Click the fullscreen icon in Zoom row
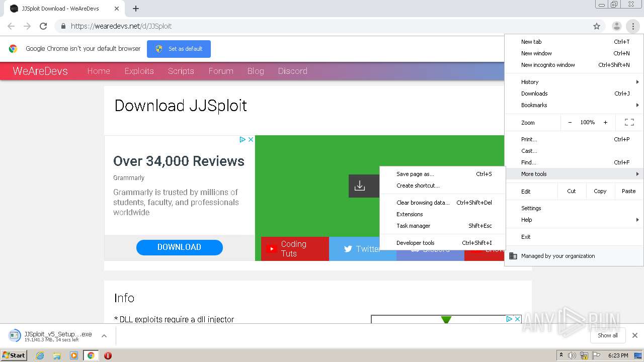 coord(629,122)
